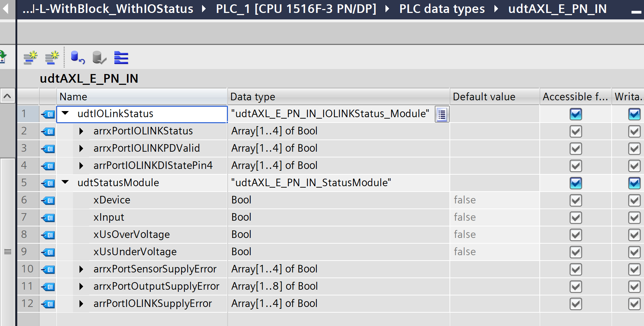The width and height of the screenshot is (644, 326).
Task: Expand the arrxPortOutputSupplyError array
Action: (81, 286)
